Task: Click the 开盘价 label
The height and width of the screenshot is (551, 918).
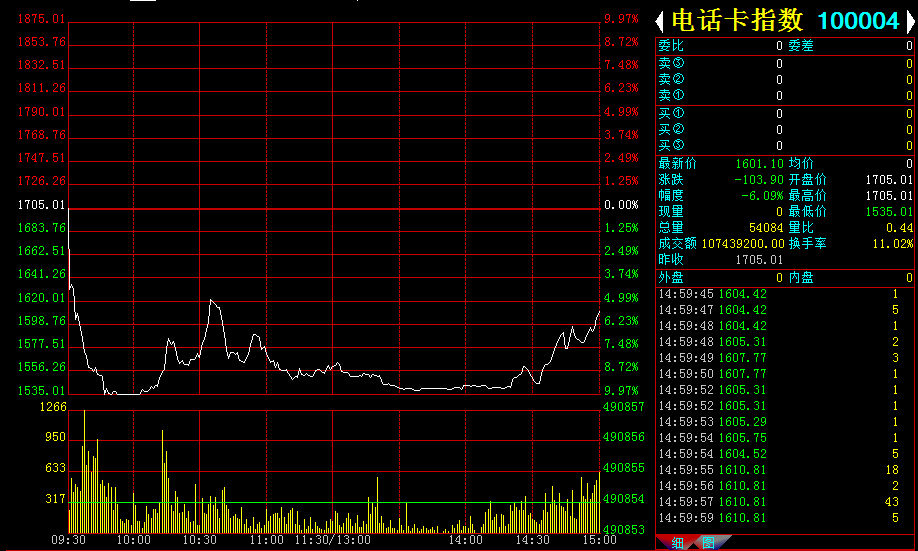Action: tap(807, 180)
